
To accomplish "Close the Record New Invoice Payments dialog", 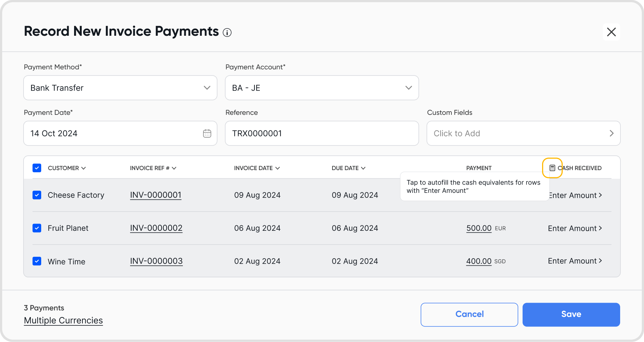I will click(x=611, y=32).
